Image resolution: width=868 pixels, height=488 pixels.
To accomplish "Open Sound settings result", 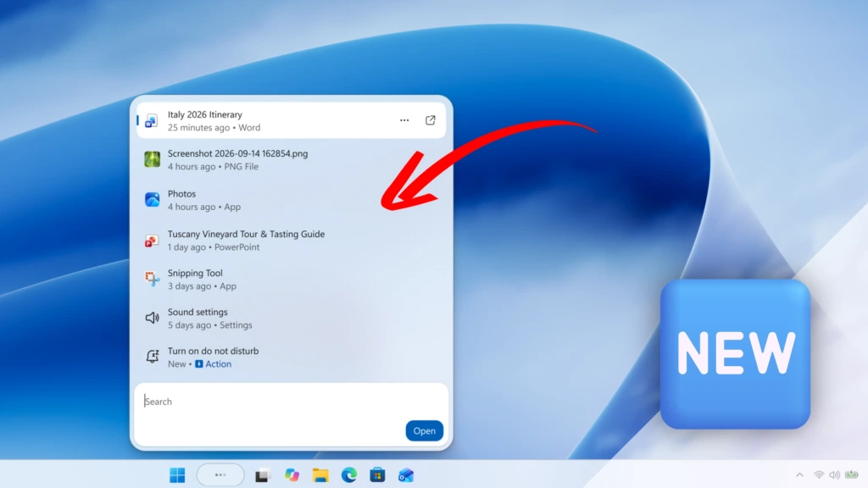I will tap(292, 319).
